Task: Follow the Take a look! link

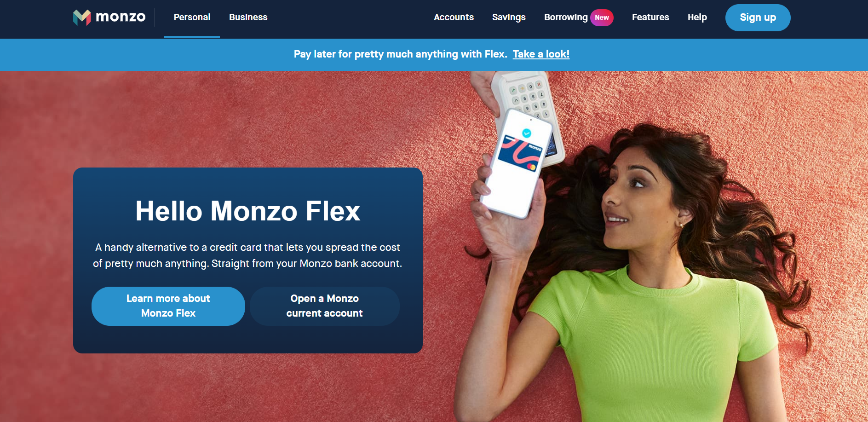Action: pos(541,54)
